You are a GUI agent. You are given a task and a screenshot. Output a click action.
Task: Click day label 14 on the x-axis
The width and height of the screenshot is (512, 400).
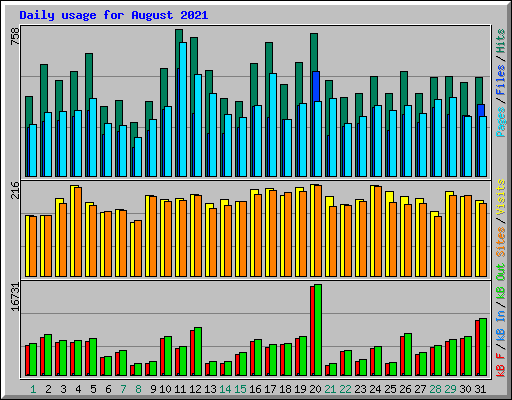(x=225, y=389)
